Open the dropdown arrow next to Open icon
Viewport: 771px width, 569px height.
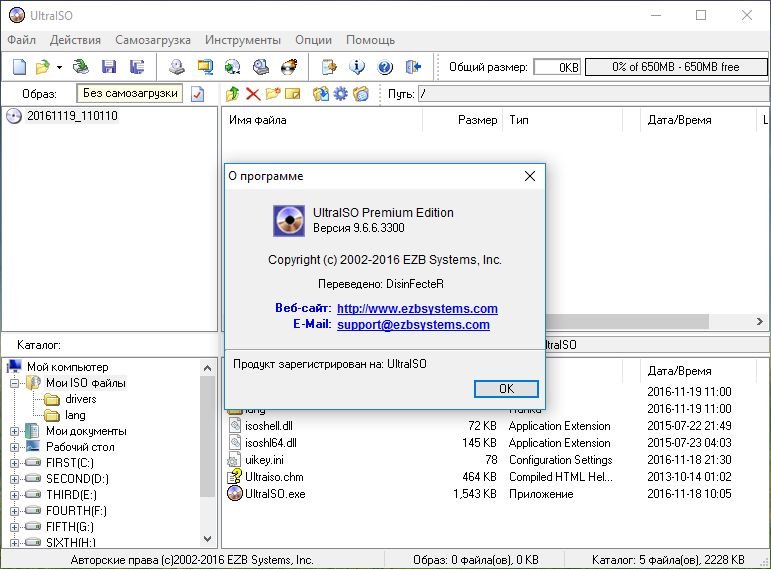click(59, 67)
